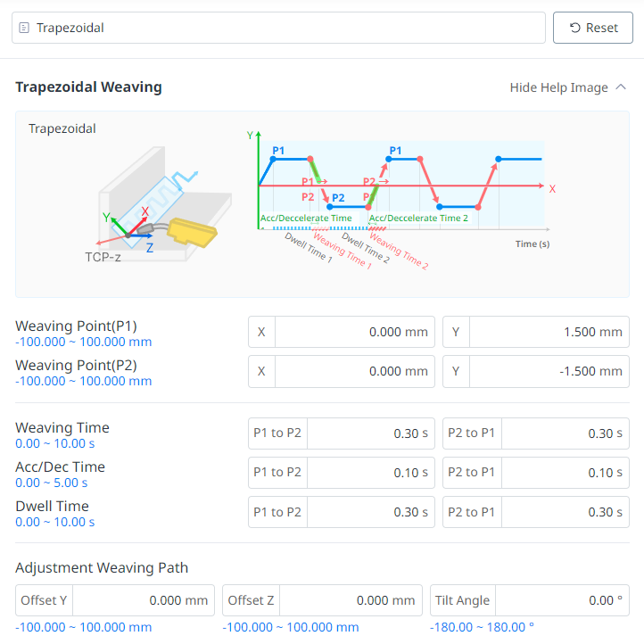The image size is (644, 644).
Task: Click Acc/Dec Time P2 to P1 field
Action: coord(565,473)
